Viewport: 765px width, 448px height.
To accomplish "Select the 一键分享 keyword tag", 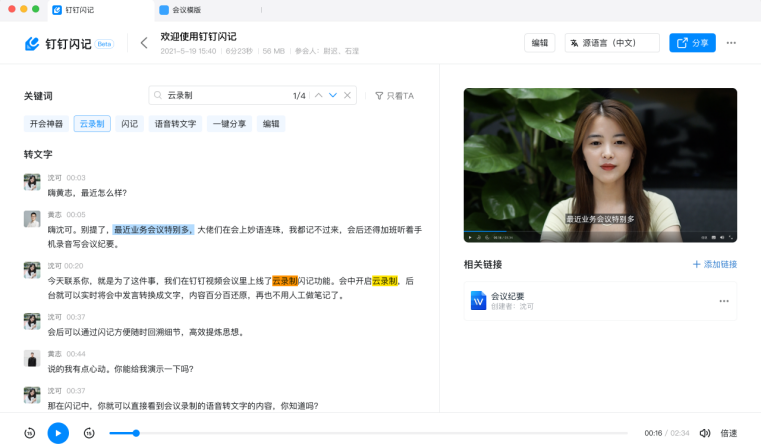I will click(x=229, y=124).
